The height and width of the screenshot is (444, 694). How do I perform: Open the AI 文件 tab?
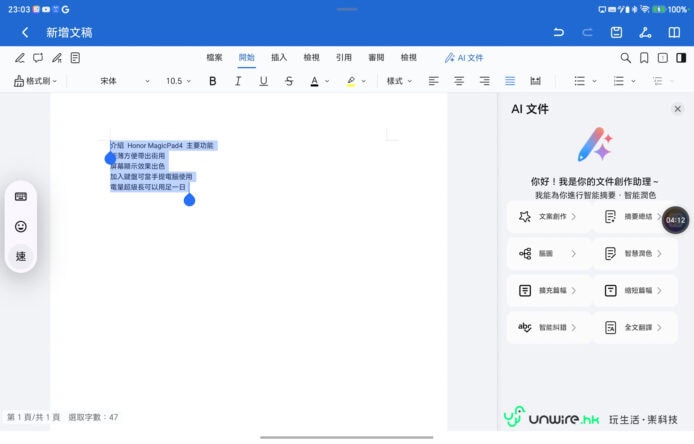click(x=464, y=58)
